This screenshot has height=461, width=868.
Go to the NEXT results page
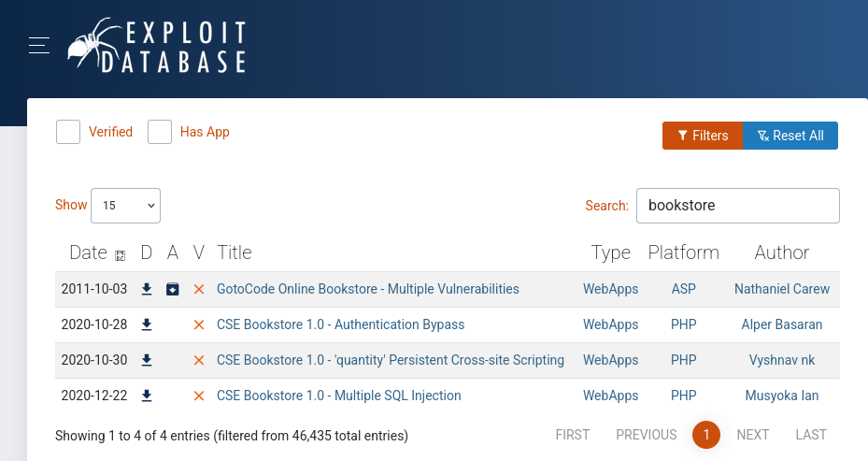(753, 435)
